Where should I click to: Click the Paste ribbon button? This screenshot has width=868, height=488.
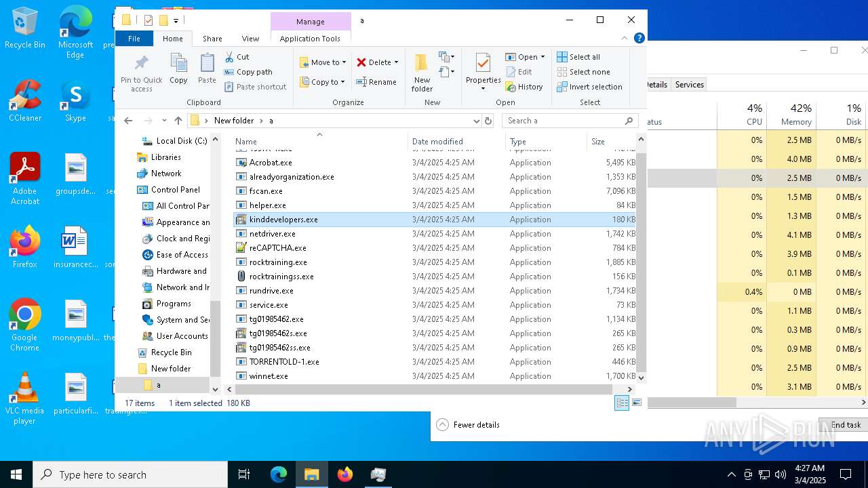tap(207, 69)
